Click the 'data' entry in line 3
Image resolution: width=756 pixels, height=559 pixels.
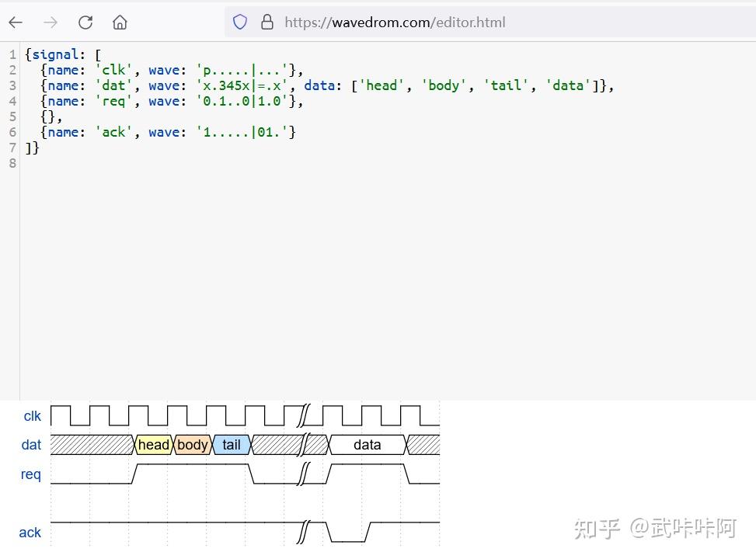pyautogui.click(x=568, y=85)
